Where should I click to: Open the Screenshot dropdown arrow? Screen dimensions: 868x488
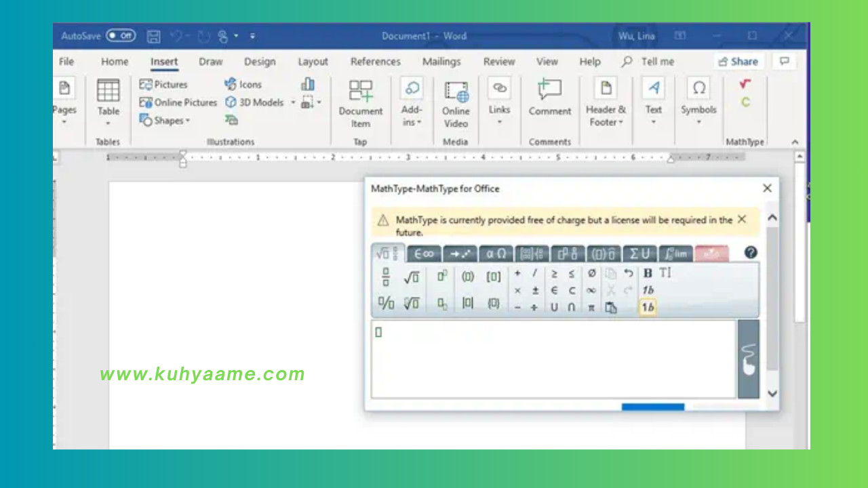(319, 102)
